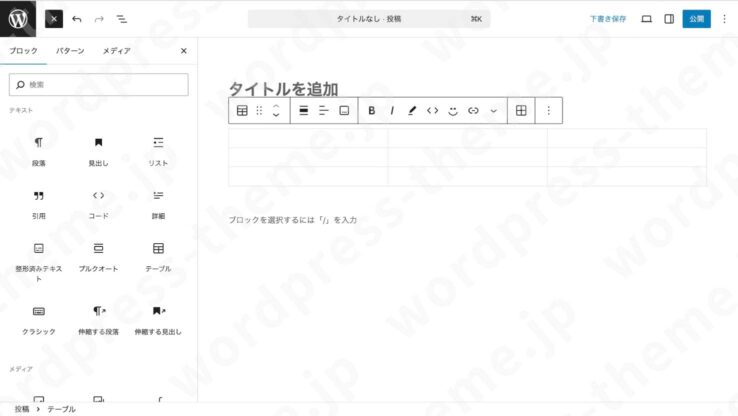This screenshot has width=738, height=416.
Task: Insert a プルクオート pullquote block
Action: click(98, 257)
